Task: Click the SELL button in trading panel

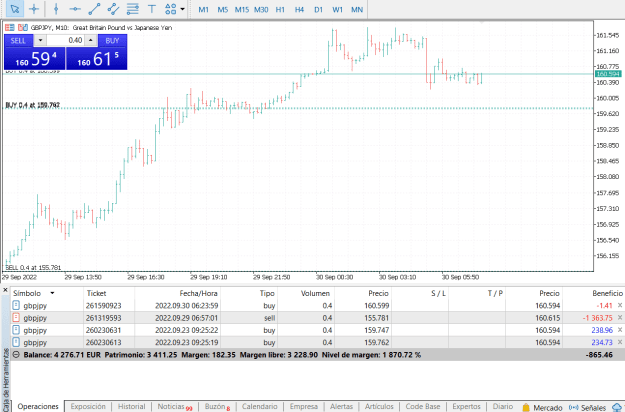Action: point(18,41)
